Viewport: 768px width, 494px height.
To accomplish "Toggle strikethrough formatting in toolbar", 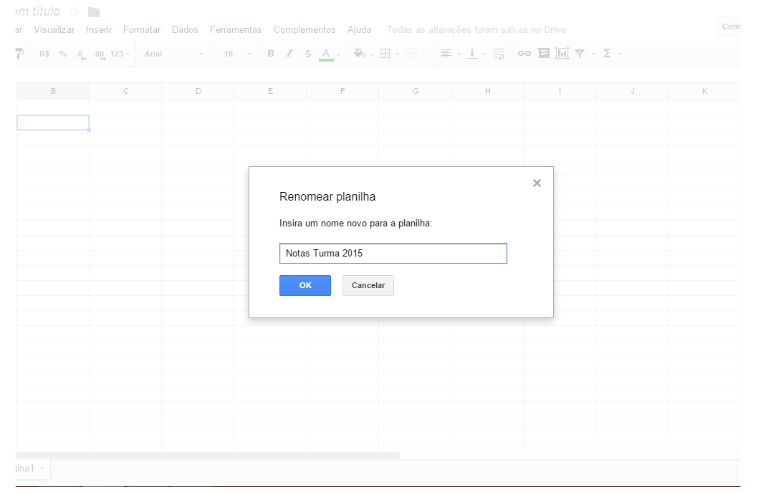I will (307, 53).
